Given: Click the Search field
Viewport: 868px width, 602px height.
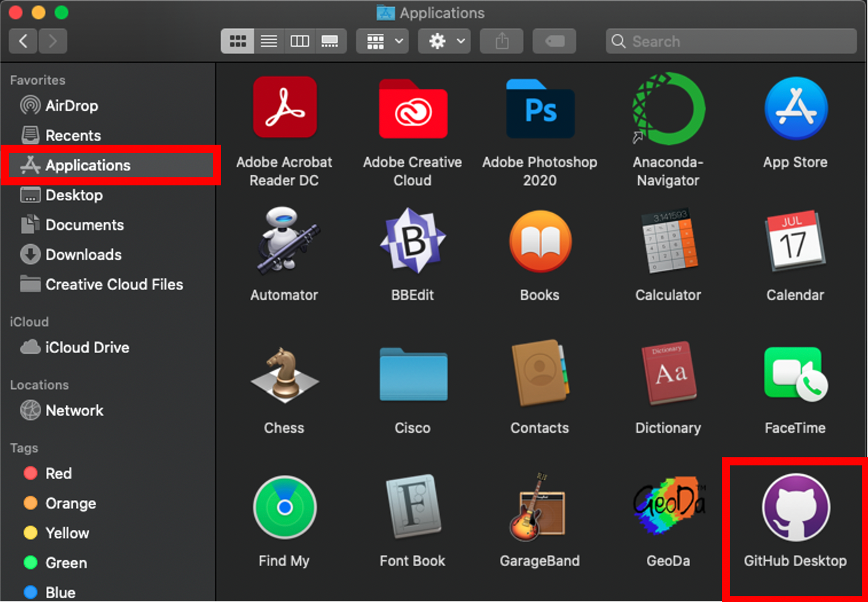Looking at the screenshot, I should 732,41.
